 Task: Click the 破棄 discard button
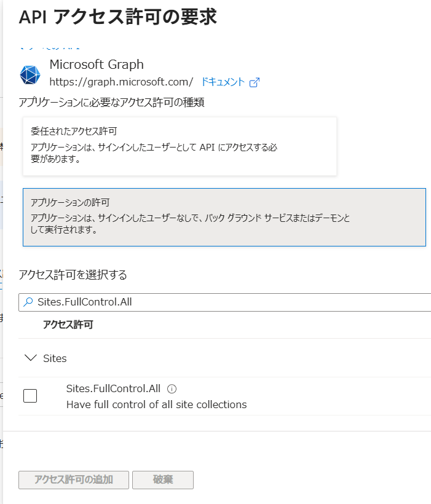pyautogui.click(x=163, y=480)
